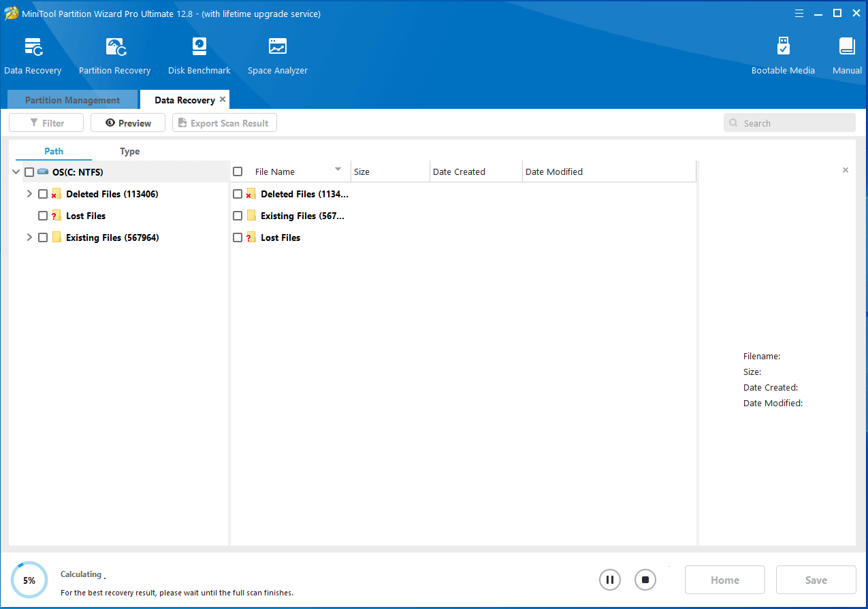Click 'Lost Files' text in file list

point(280,237)
